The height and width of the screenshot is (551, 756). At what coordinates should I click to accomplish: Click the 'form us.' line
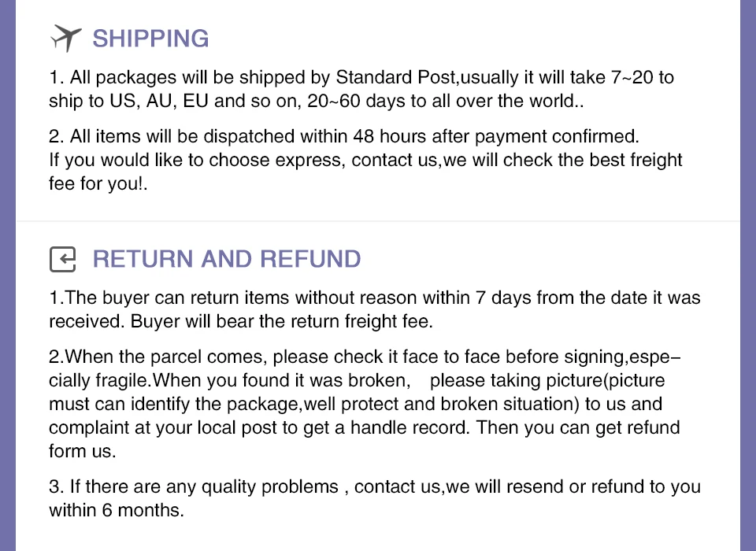pyautogui.click(x=83, y=451)
